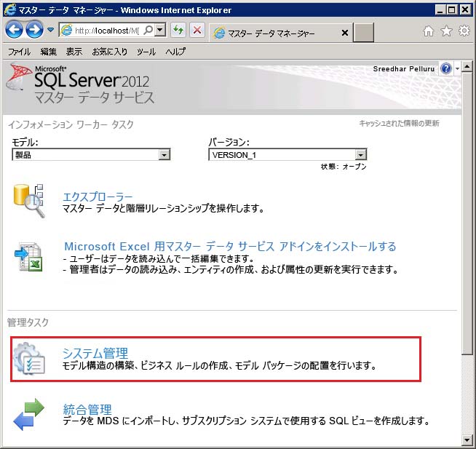Open the バージョン dropdown showing VERSION_1
476x449 pixels.
coord(287,155)
